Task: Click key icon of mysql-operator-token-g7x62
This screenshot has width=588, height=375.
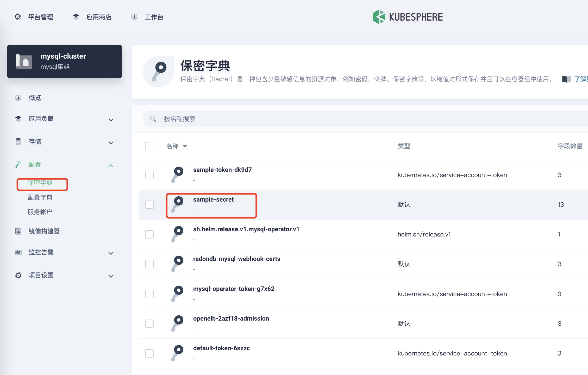Action: (177, 294)
